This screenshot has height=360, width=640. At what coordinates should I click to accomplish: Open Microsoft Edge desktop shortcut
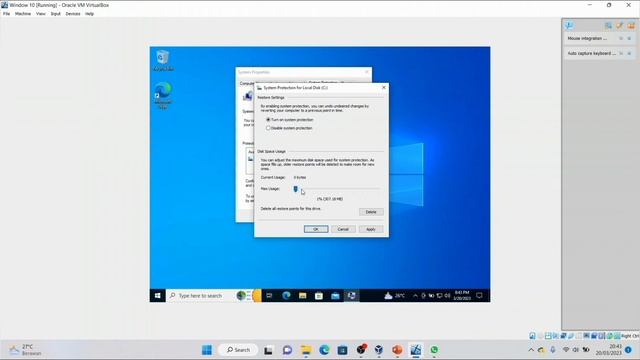(x=163, y=95)
